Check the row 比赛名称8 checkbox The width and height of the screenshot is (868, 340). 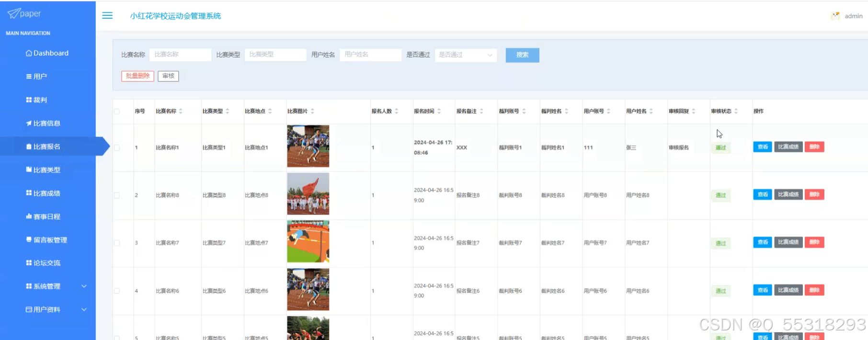[117, 195]
